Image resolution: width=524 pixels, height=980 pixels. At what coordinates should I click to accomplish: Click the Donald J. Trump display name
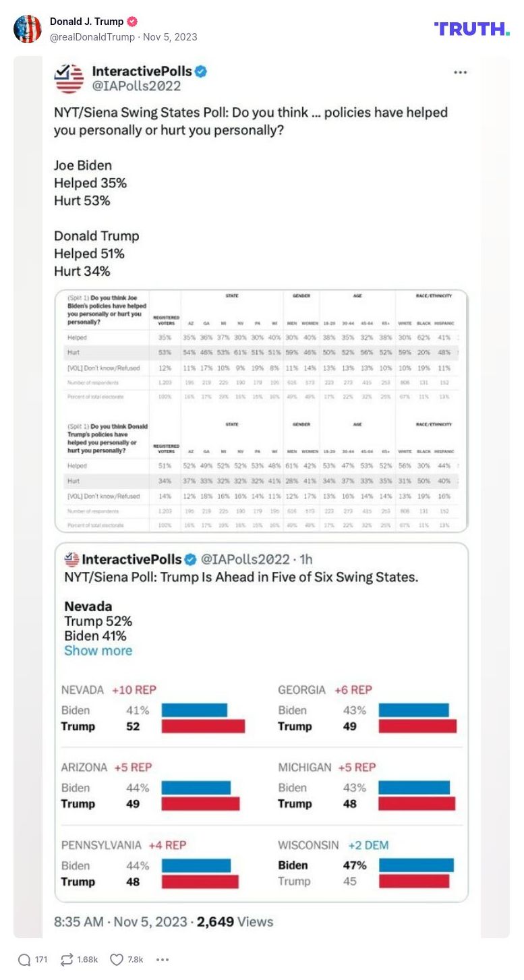pyautogui.click(x=86, y=22)
